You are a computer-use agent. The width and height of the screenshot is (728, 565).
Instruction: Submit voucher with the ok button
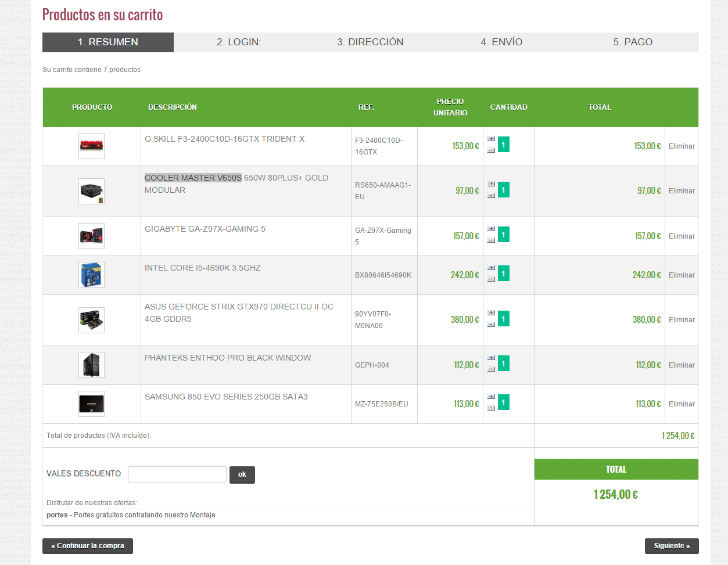coord(242,475)
